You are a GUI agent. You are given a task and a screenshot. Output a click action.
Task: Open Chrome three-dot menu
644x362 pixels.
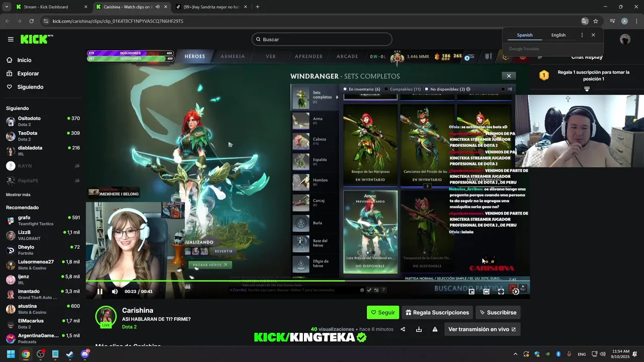(636, 21)
